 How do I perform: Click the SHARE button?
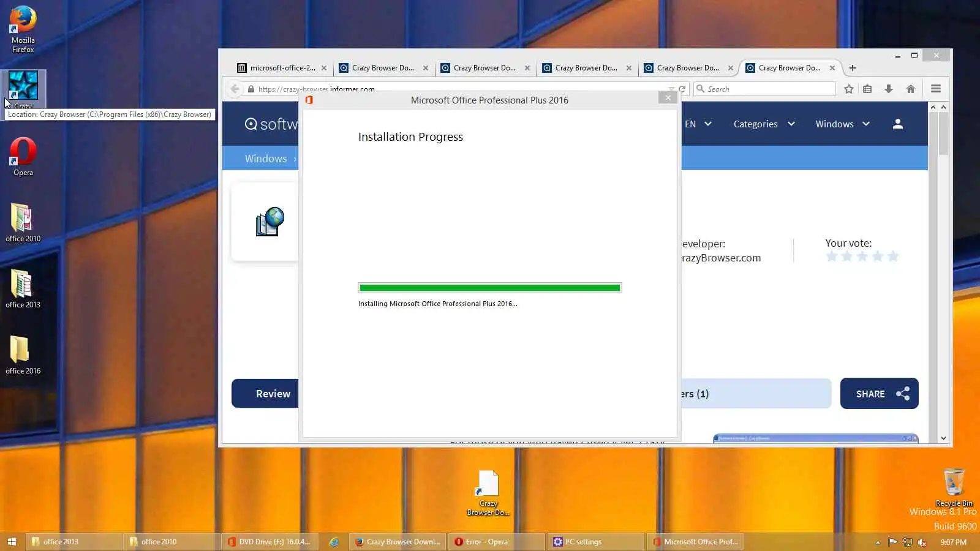pyautogui.click(x=879, y=394)
